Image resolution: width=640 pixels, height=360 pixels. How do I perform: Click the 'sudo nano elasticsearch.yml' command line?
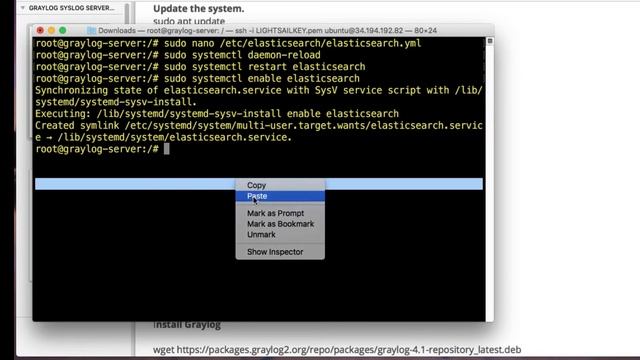tap(228, 43)
